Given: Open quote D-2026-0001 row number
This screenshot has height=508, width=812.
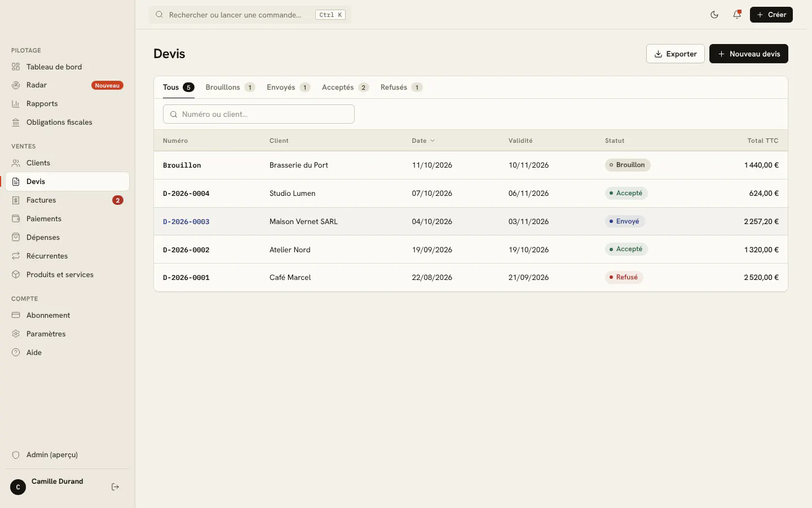Looking at the screenshot, I should coord(186,278).
